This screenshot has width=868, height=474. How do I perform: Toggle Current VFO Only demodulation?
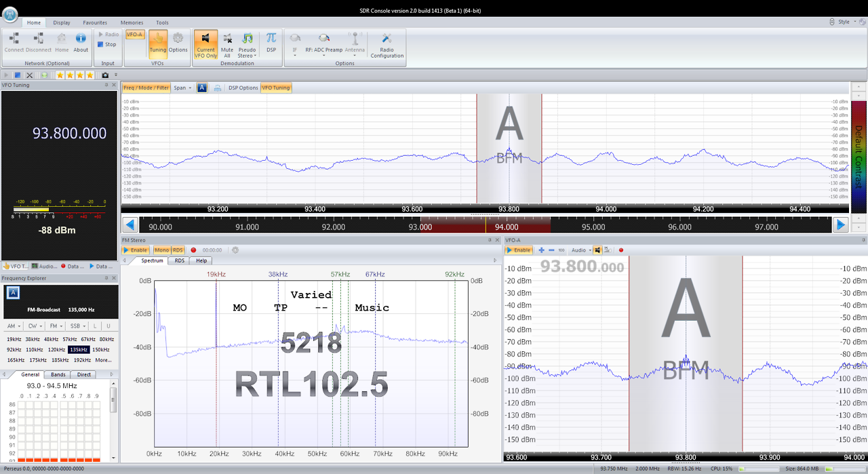pyautogui.click(x=205, y=45)
